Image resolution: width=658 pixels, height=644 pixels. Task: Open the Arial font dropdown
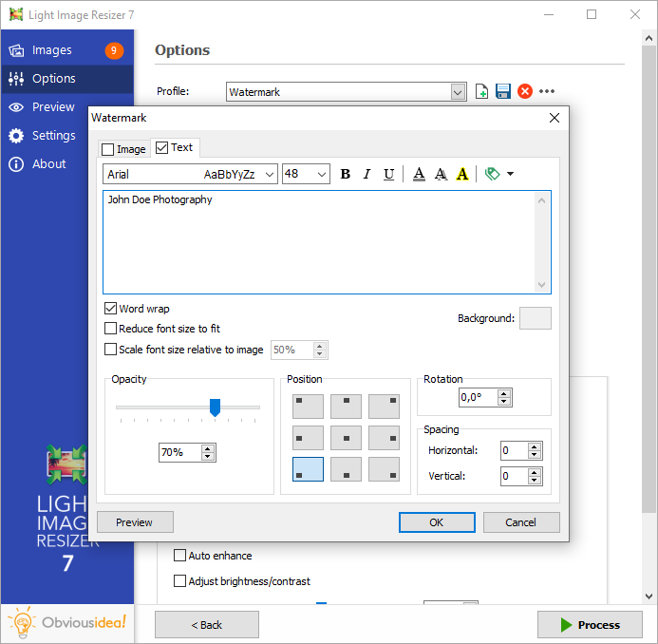point(270,174)
